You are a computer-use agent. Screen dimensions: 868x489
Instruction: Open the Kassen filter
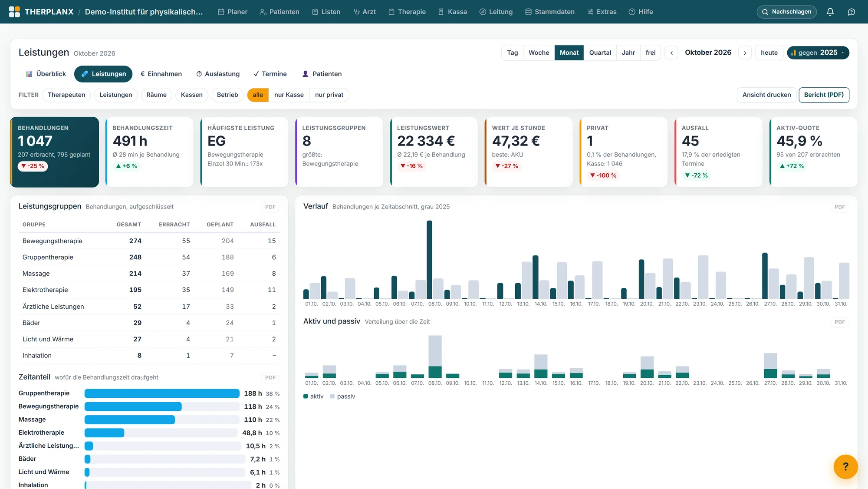pyautogui.click(x=191, y=95)
